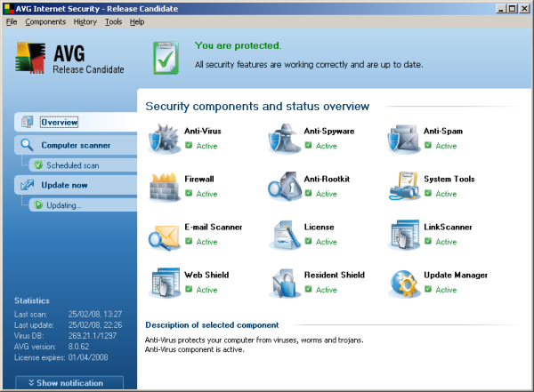Click the Last update timestamp 25/02/08, 22:26

click(x=95, y=325)
